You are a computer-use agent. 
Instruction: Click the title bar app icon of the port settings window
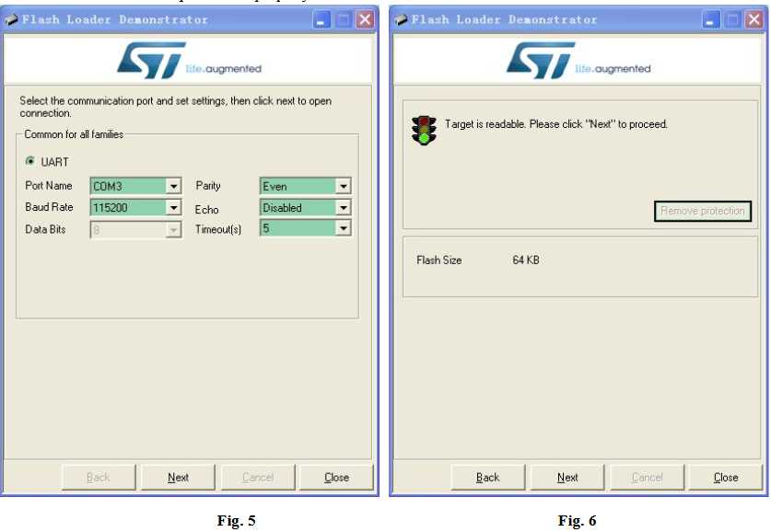pos(11,19)
